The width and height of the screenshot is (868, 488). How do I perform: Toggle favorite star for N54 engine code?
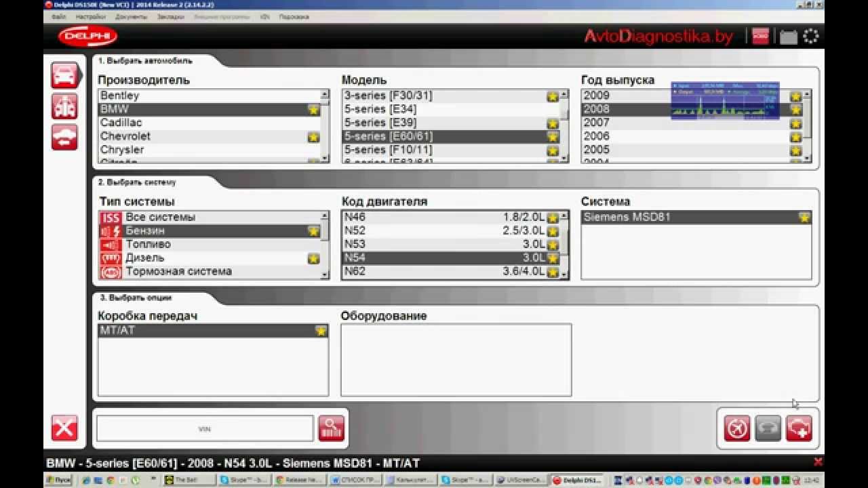553,258
